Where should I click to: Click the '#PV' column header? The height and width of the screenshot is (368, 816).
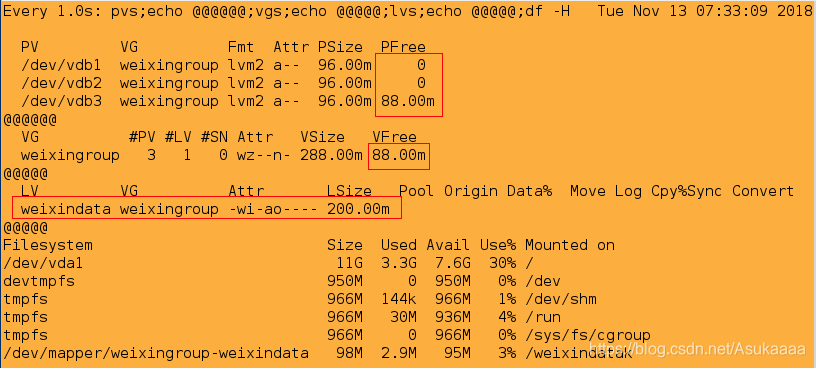[142, 137]
